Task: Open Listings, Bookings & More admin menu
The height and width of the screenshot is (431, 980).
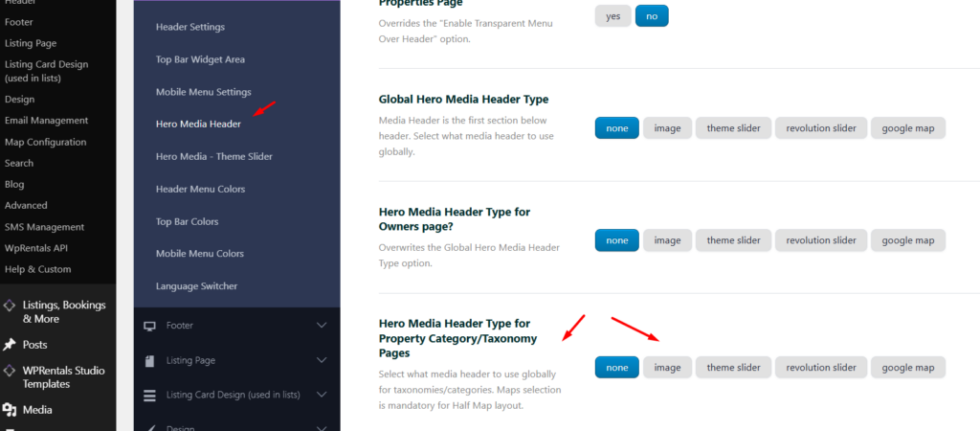Action: click(64, 312)
